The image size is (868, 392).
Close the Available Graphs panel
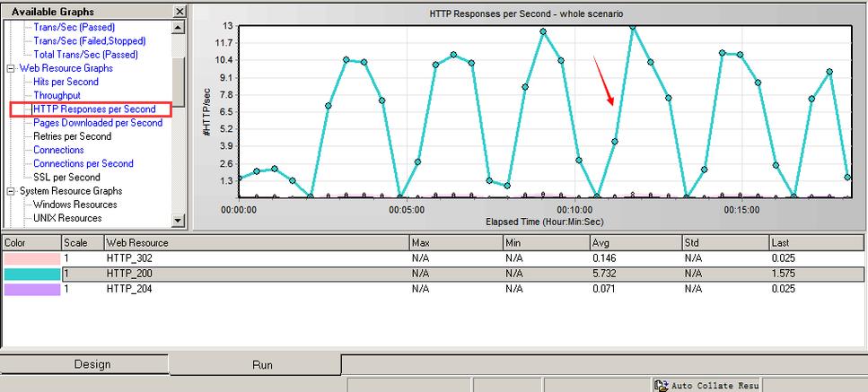coord(179,12)
